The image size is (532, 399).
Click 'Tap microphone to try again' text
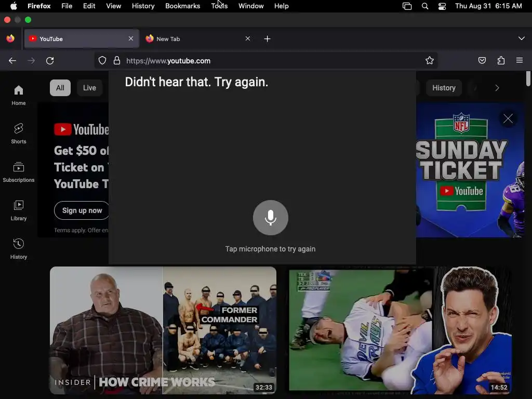coord(270,249)
